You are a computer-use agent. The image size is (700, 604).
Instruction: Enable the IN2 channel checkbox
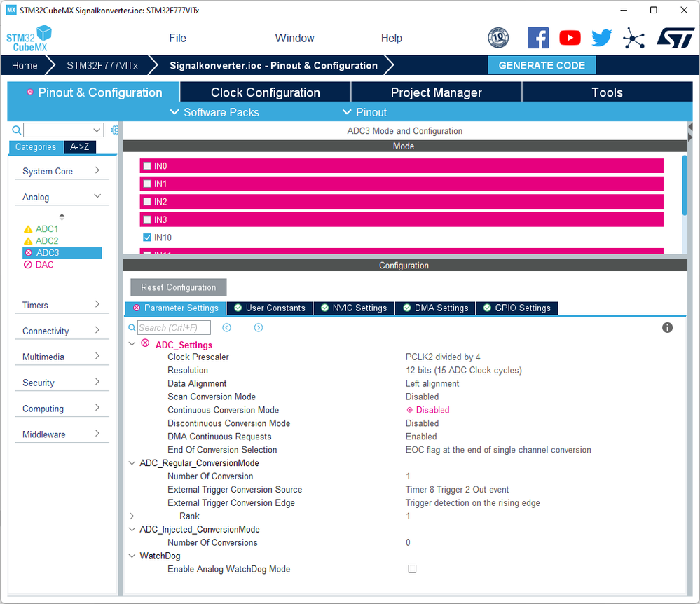[147, 202]
